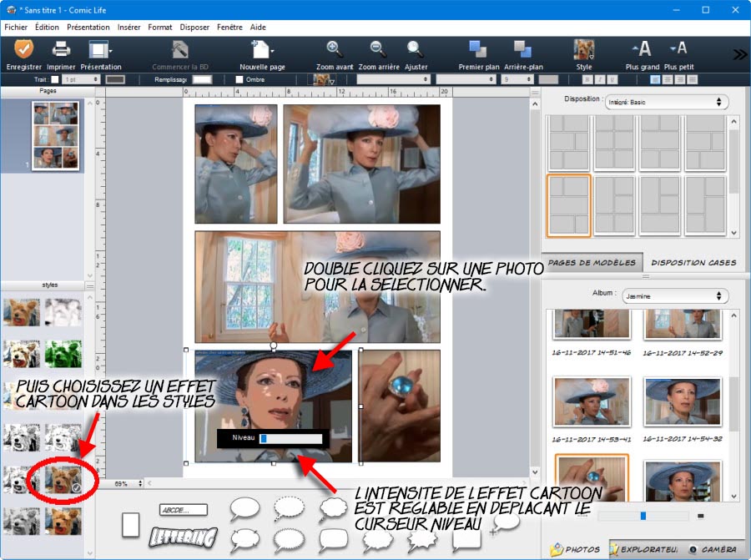Screen dimensions: 751x560
Task: Toggle the Trait stroke checkbox
Action: pos(55,79)
